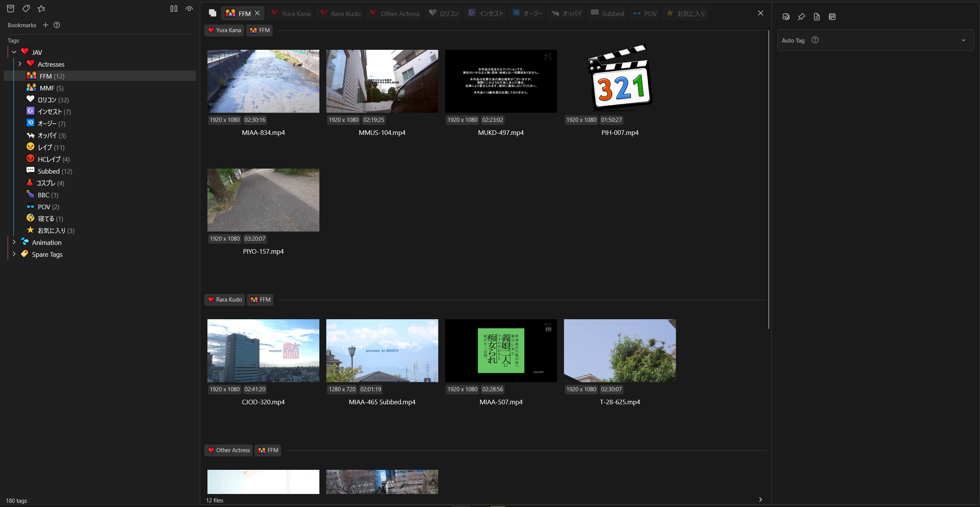Select the Spare Tags row
Image resolution: width=980 pixels, height=507 pixels.
coord(100,254)
